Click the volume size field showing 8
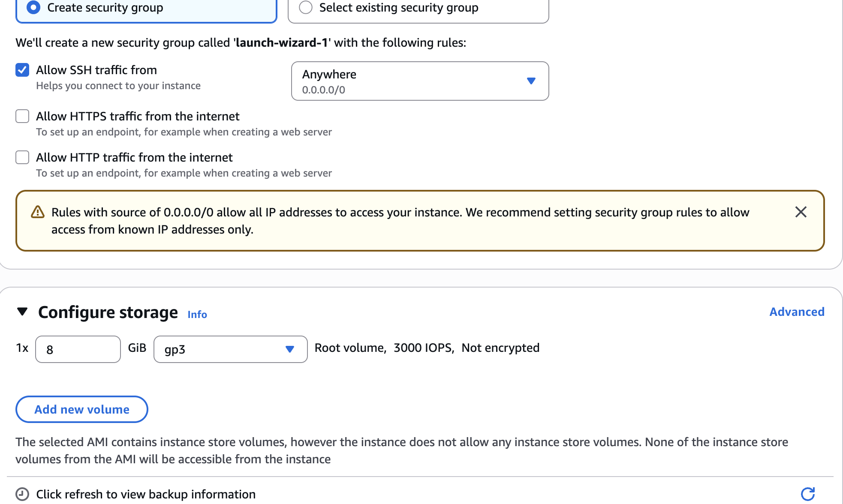 (78, 349)
